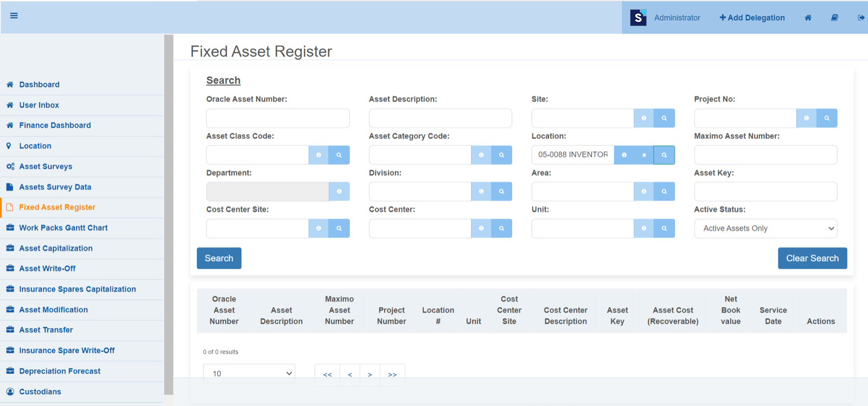The image size is (868, 406).
Task: Click the Unit info icon
Action: point(644,228)
